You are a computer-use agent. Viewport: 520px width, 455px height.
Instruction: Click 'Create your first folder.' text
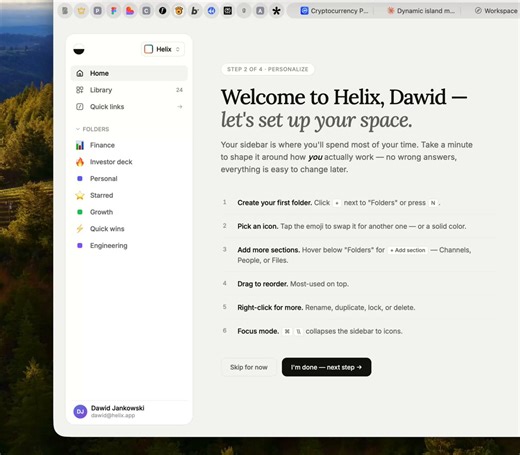coord(275,203)
